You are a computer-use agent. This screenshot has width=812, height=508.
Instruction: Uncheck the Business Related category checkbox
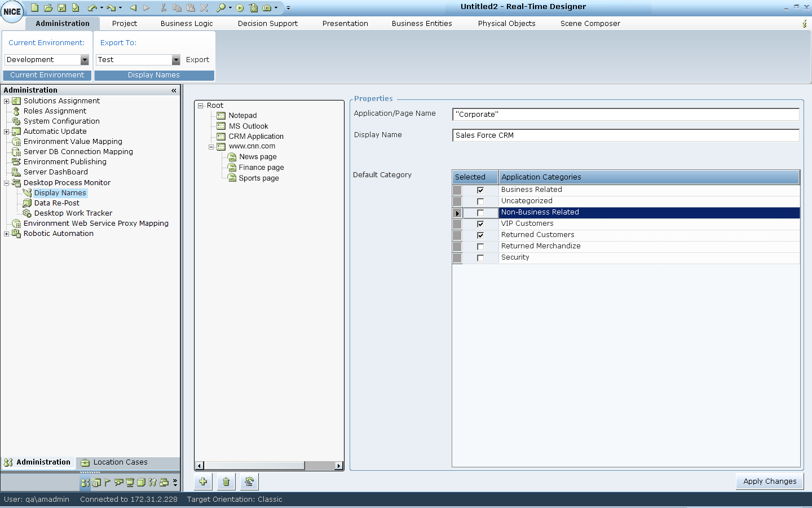pyautogui.click(x=480, y=190)
